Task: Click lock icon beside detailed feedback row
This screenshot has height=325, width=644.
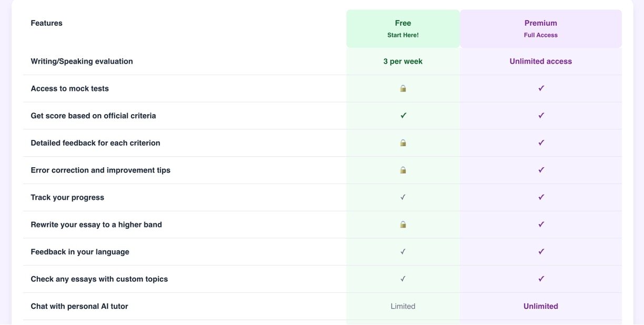Action: pos(403,143)
